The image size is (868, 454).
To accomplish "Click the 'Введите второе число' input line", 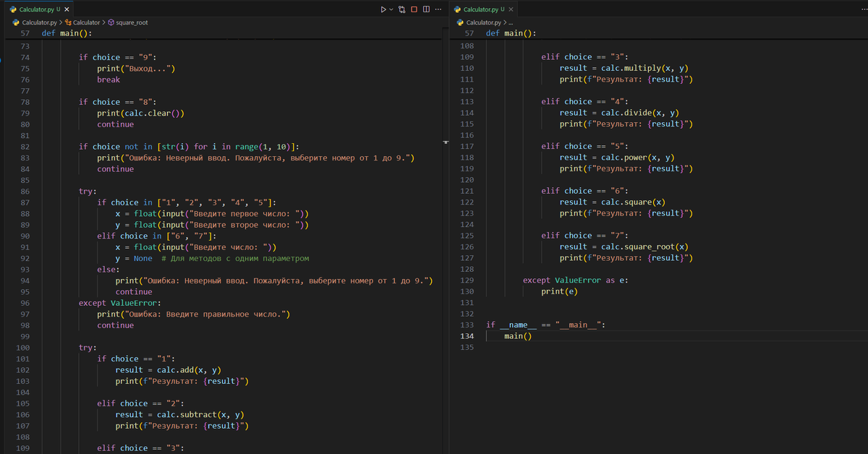I will coord(213,225).
